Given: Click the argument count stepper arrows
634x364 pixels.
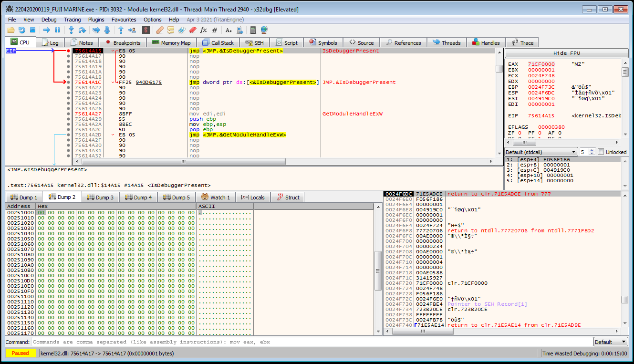Looking at the screenshot, I should pyautogui.click(x=592, y=152).
